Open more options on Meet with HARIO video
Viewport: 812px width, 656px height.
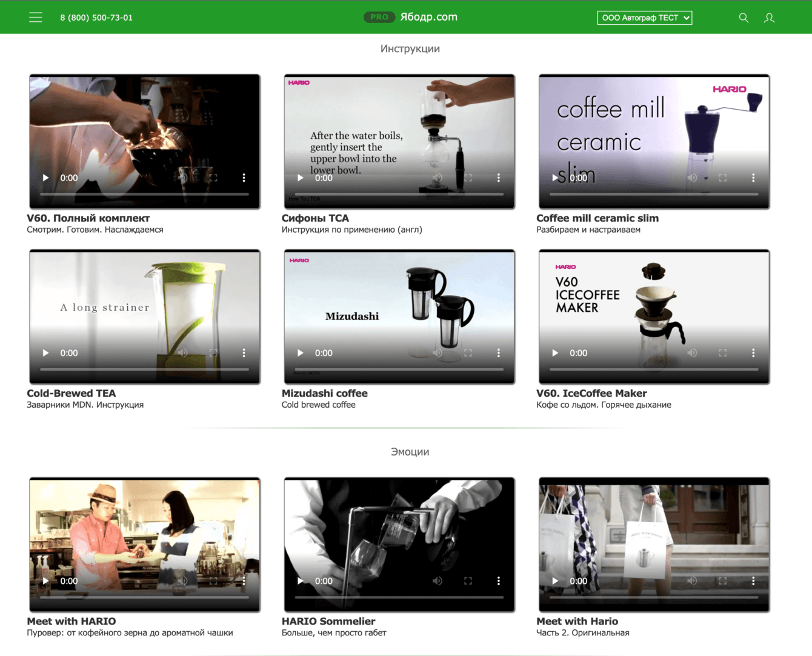pos(244,581)
